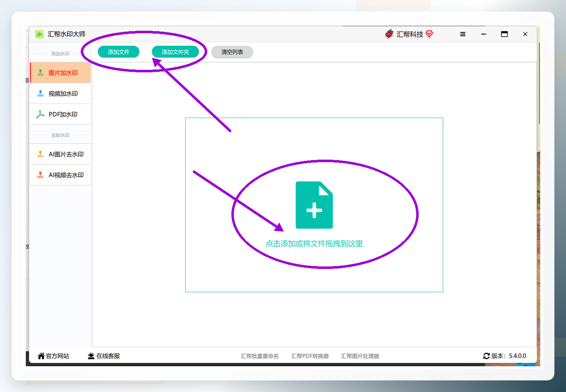Click the green add-file document icon
566x392 pixels.
tap(314, 205)
